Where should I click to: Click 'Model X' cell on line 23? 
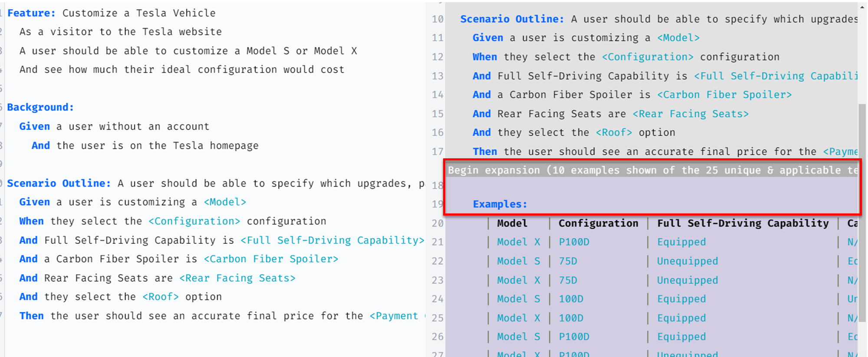pos(519,280)
